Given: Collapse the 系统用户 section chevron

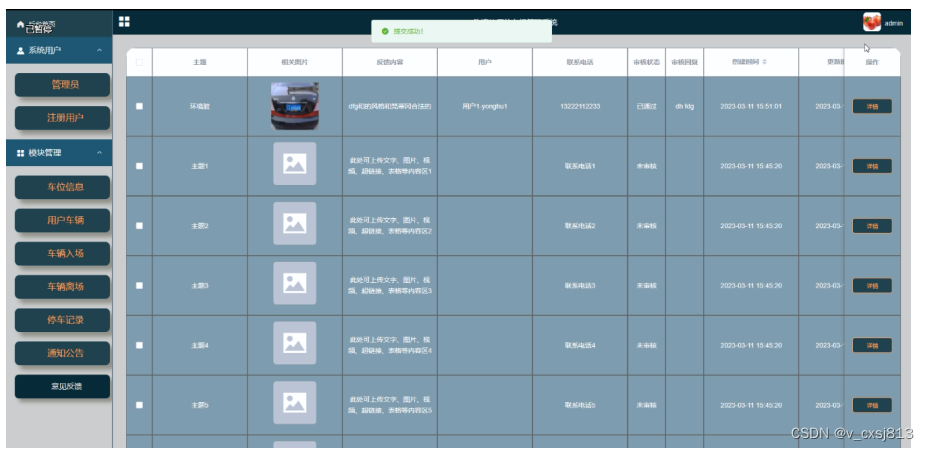Looking at the screenshot, I should click(x=100, y=51).
